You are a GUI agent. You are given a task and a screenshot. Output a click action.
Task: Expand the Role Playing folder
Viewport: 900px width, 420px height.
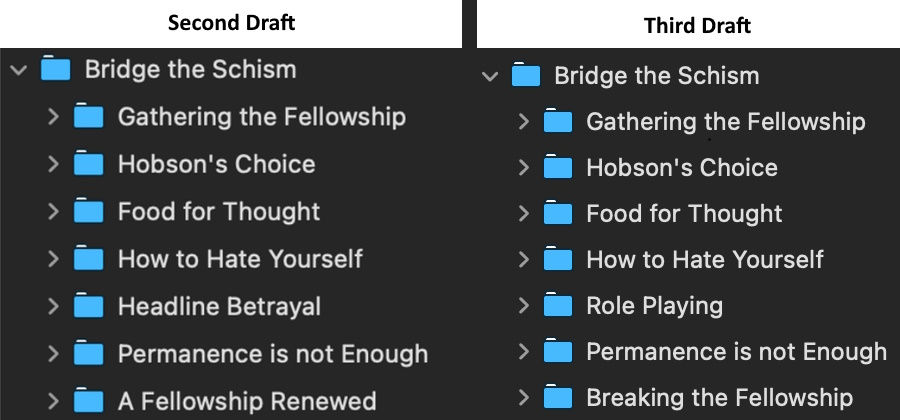523,306
